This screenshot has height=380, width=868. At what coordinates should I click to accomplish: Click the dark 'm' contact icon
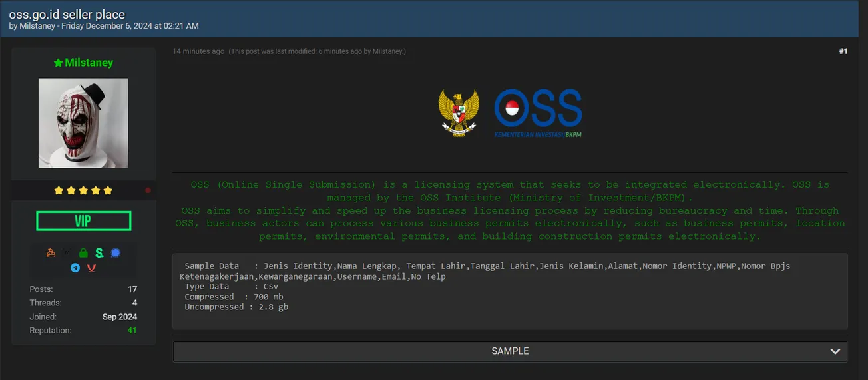67,253
